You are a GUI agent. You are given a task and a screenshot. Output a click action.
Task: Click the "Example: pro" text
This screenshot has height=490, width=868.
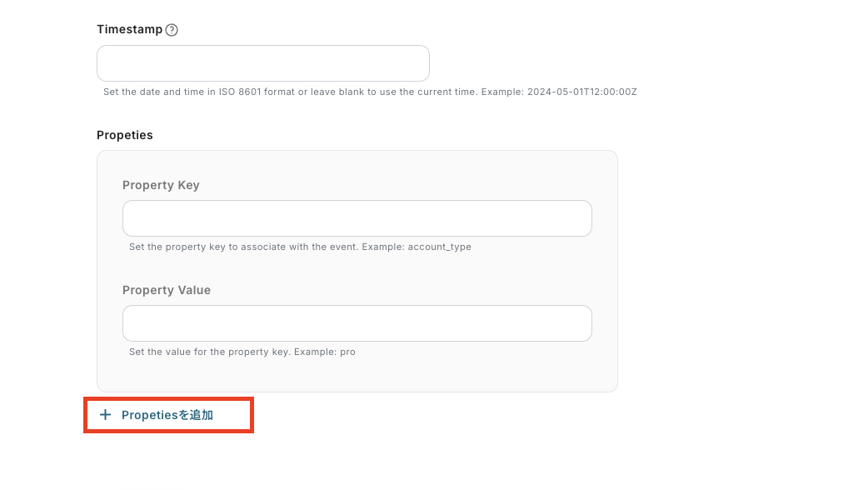(326, 352)
